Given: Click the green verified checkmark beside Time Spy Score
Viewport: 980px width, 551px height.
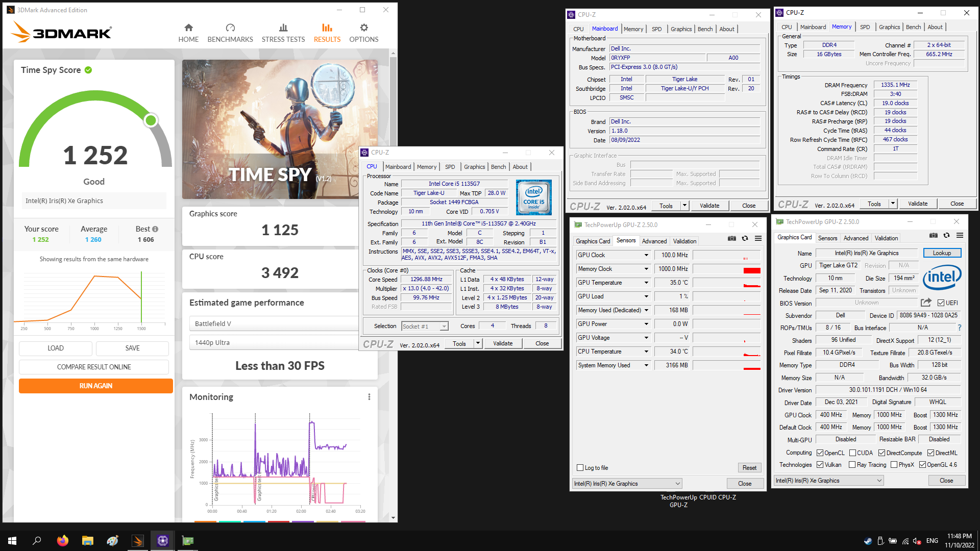Looking at the screenshot, I should 88,70.
